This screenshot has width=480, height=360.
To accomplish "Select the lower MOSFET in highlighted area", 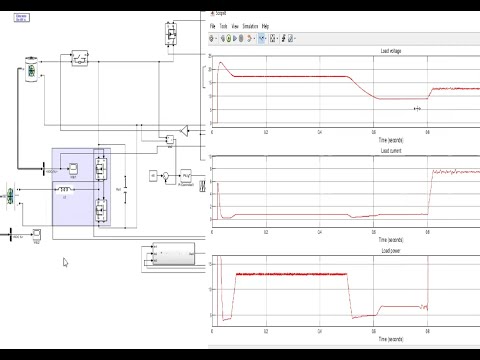I will (x=101, y=210).
